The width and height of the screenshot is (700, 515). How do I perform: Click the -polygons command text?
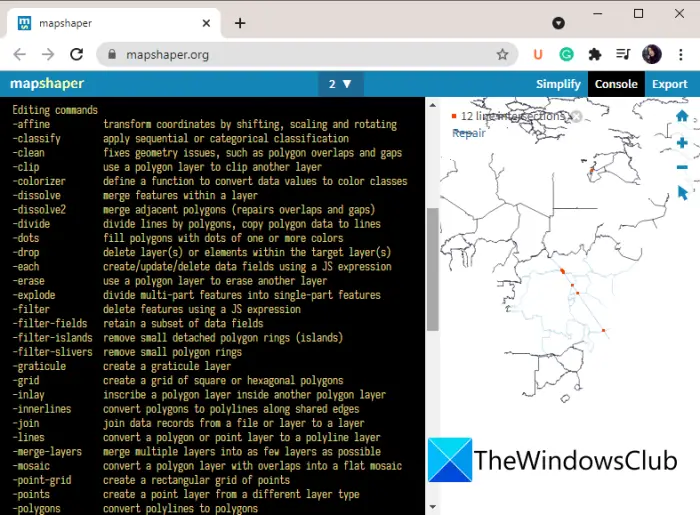click(37, 508)
